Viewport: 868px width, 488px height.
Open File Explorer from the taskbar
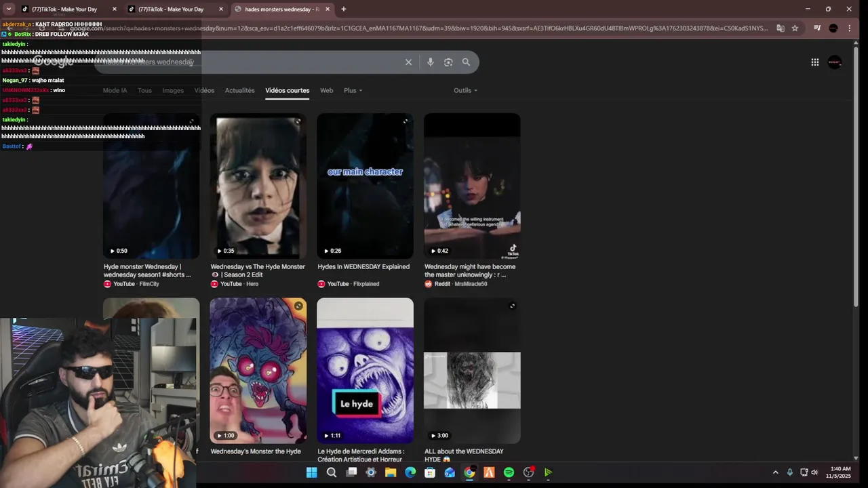pos(391,472)
